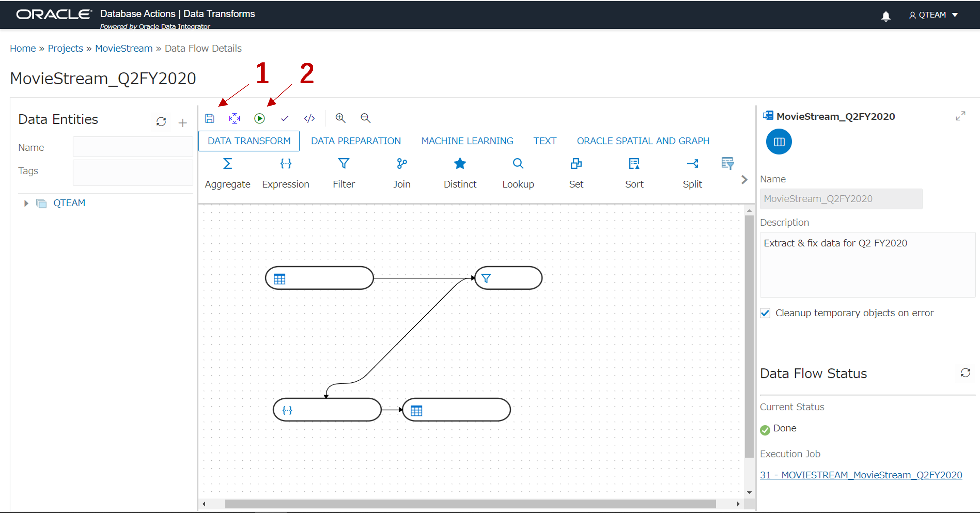Click the Distinct transform icon
The width and height of the screenshot is (980, 513).
tap(459, 163)
